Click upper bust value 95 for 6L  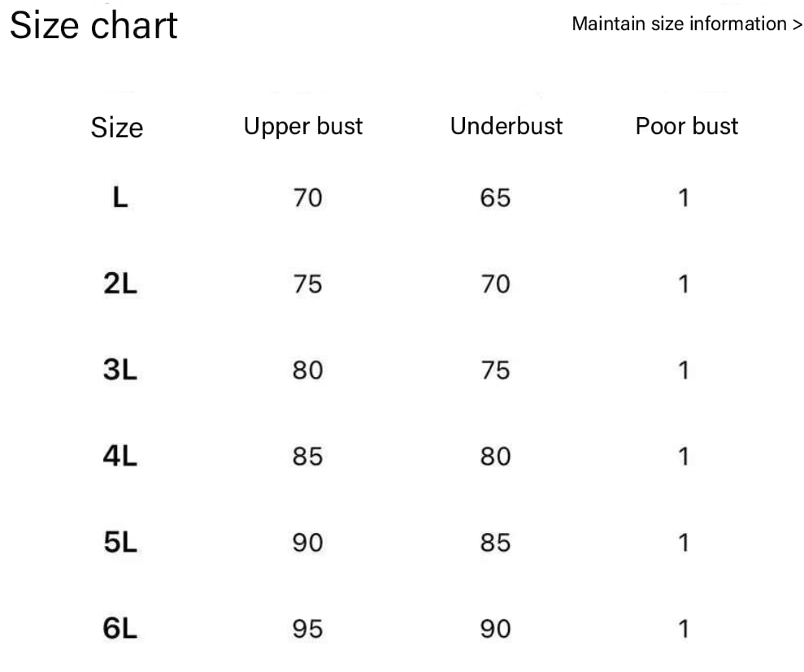point(307,628)
